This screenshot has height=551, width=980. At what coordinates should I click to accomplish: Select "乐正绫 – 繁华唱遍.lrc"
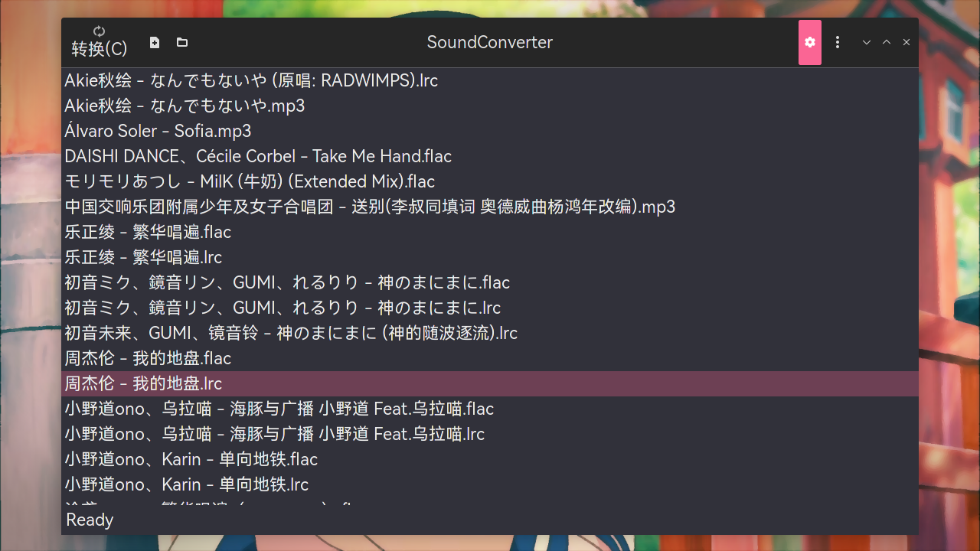[142, 257]
